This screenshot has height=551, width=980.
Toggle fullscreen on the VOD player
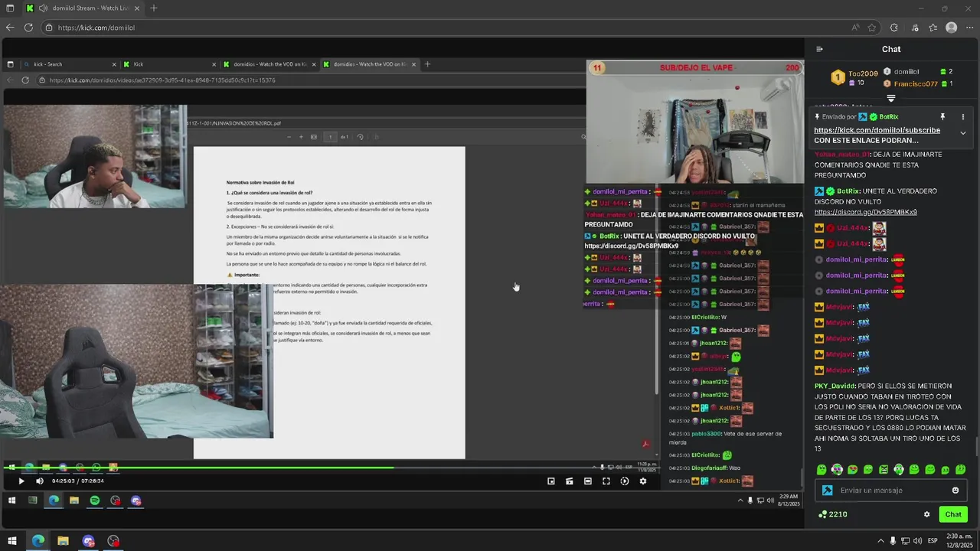coord(606,481)
